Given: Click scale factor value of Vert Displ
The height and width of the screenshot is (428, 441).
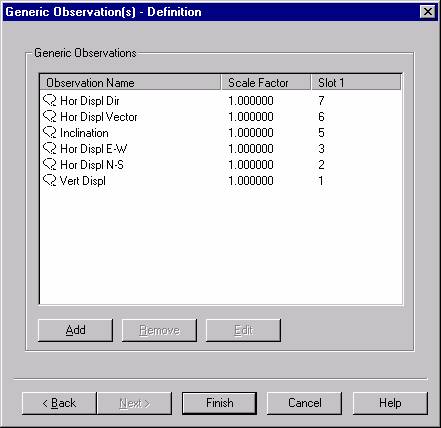Looking at the screenshot, I should point(251,181).
